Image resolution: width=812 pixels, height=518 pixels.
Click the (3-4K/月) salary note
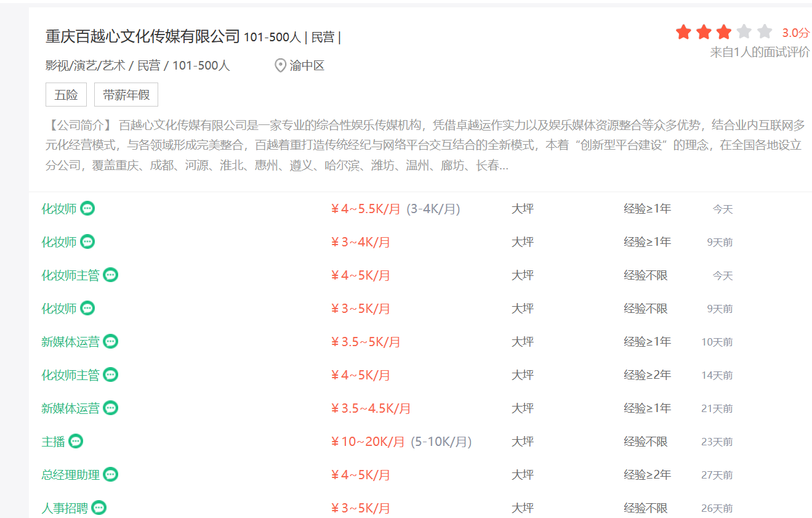(x=433, y=209)
